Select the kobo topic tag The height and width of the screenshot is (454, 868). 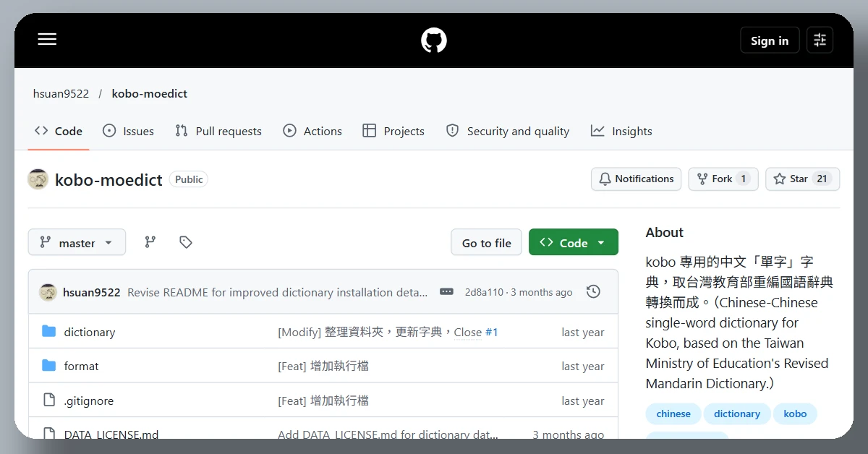tap(795, 414)
